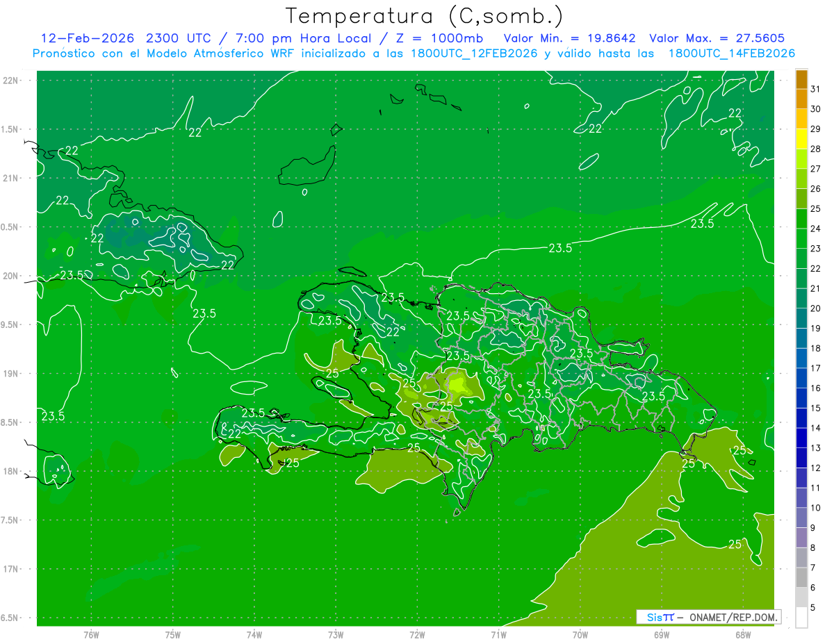Click initialization time "1800UTC_12FEB2026"
834x644 pixels.
coord(474,53)
